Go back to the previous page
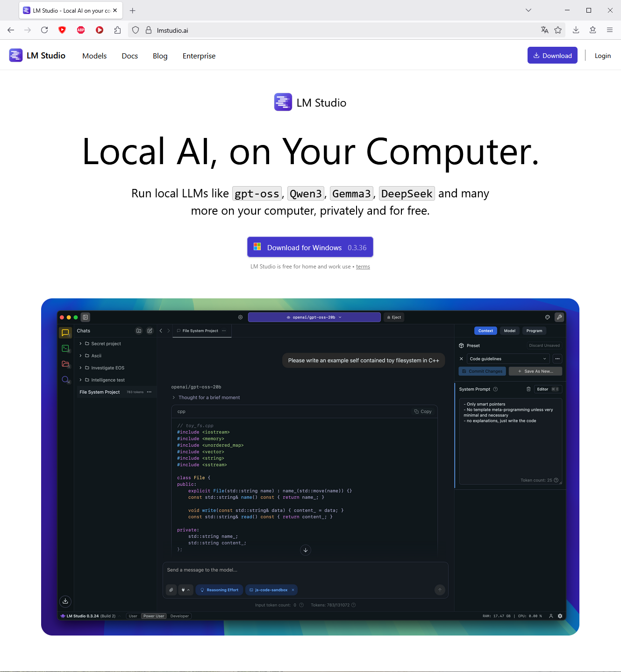 [x=11, y=30]
